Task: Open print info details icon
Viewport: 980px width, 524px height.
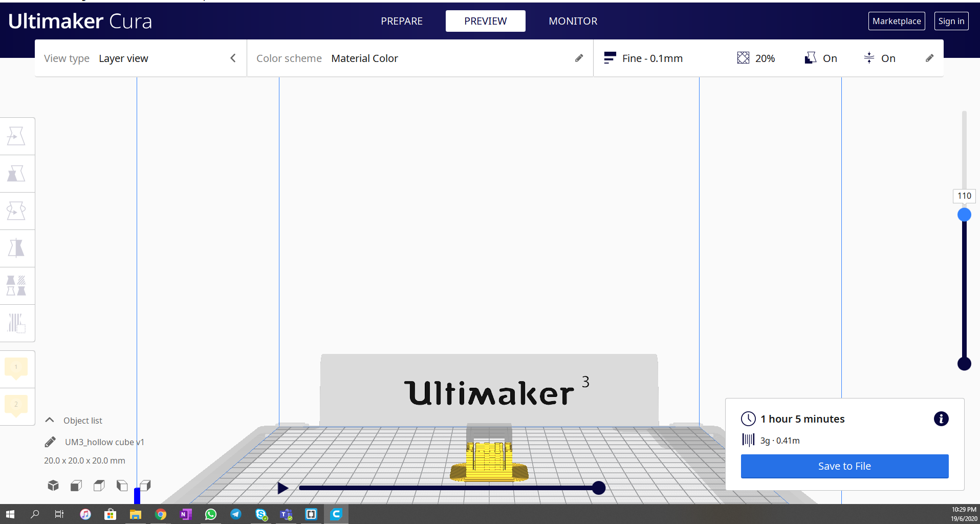Action: [941, 419]
